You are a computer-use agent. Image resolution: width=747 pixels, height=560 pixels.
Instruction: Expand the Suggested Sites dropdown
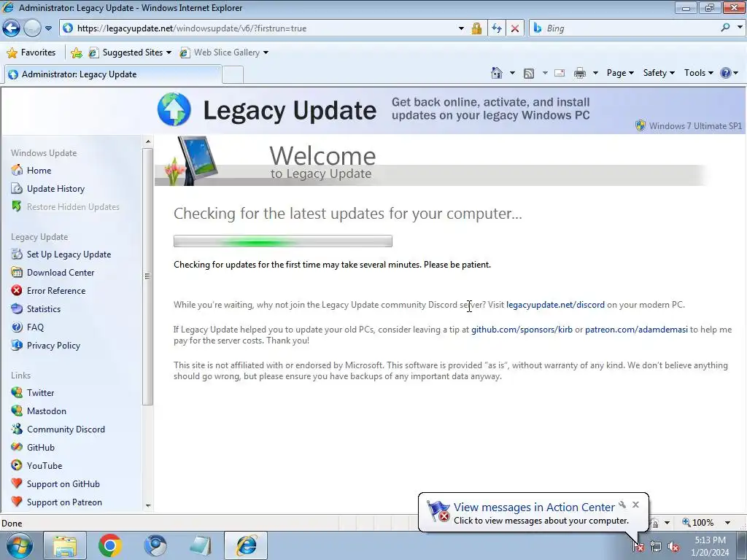point(169,52)
